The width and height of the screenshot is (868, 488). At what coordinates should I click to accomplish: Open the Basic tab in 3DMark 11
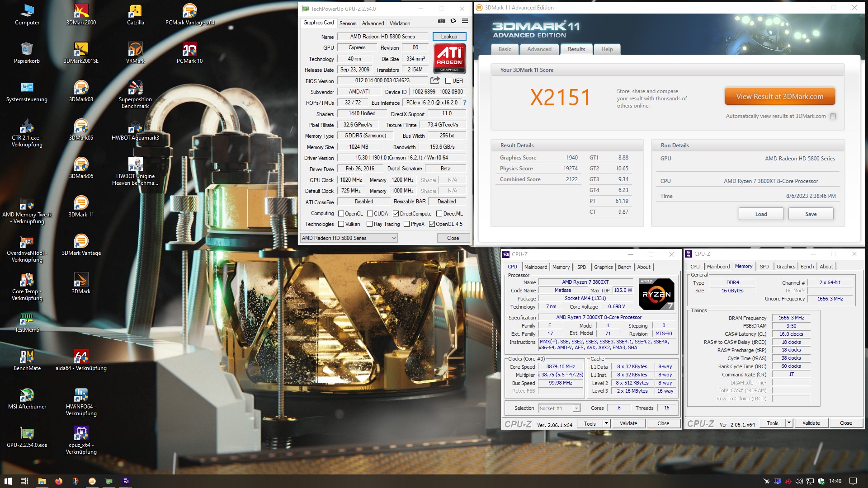pyautogui.click(x=505, y=49)
